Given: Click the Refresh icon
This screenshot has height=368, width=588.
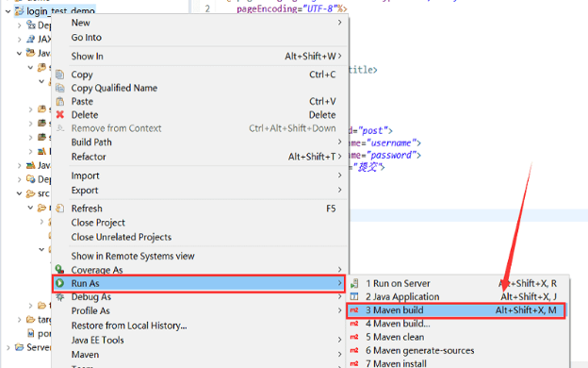Looking at the screenshot, I should click(x=60, y=209).
